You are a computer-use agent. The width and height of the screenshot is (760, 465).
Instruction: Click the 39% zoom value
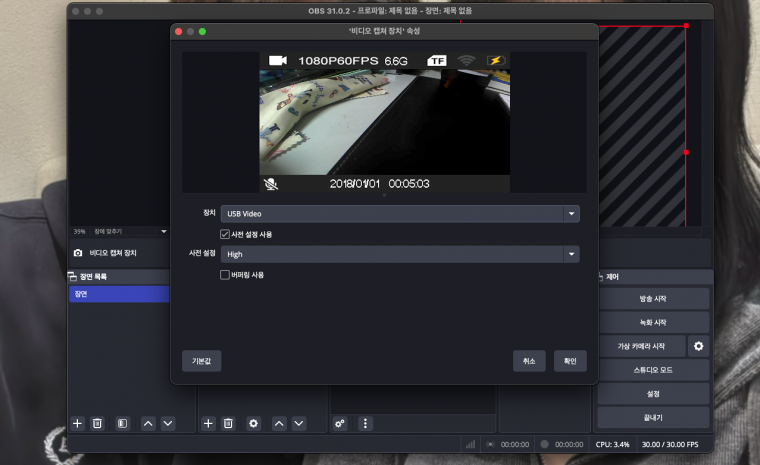click(x=79, y=231)
